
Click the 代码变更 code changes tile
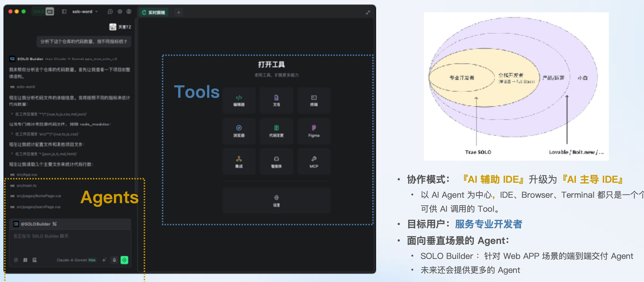(276, 131)
